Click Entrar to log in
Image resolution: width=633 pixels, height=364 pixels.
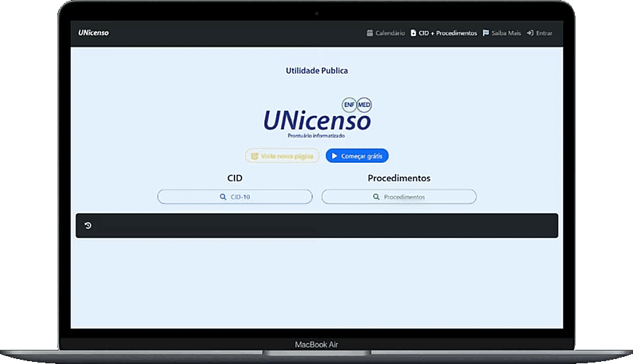click(x=540, y=33)
